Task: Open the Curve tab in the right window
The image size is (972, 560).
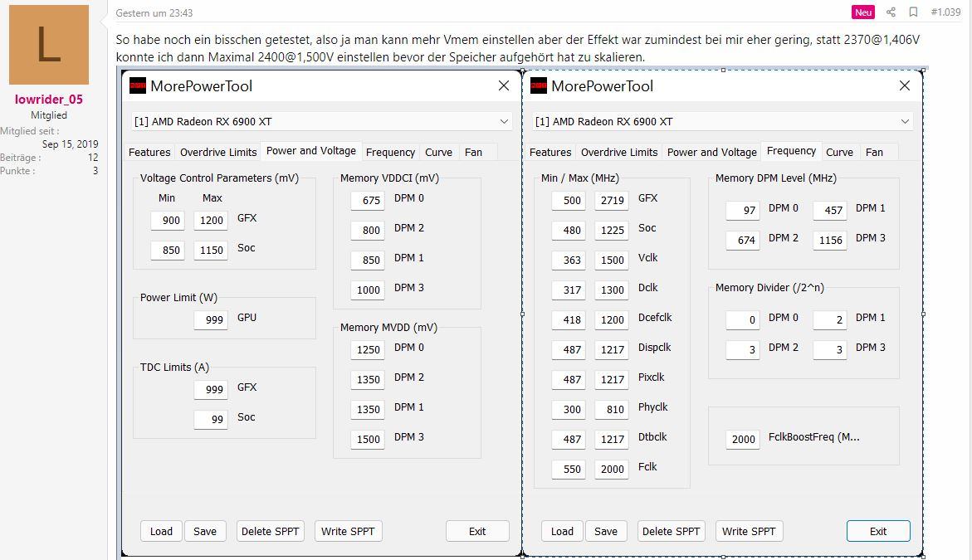Action: pyautogui.click(x=839, y=153)
